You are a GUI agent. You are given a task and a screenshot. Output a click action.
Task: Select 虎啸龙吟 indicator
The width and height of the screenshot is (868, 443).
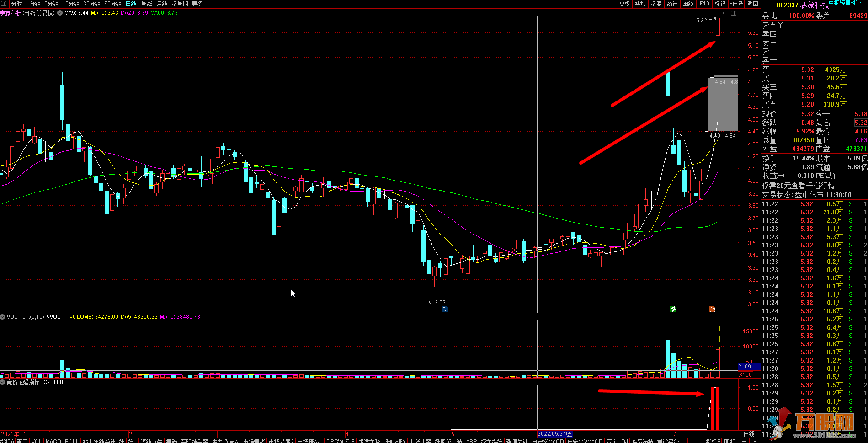[369, 441]
